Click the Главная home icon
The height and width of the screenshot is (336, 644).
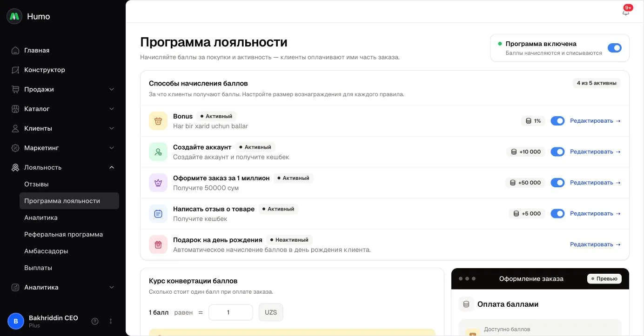click(15, 50)
